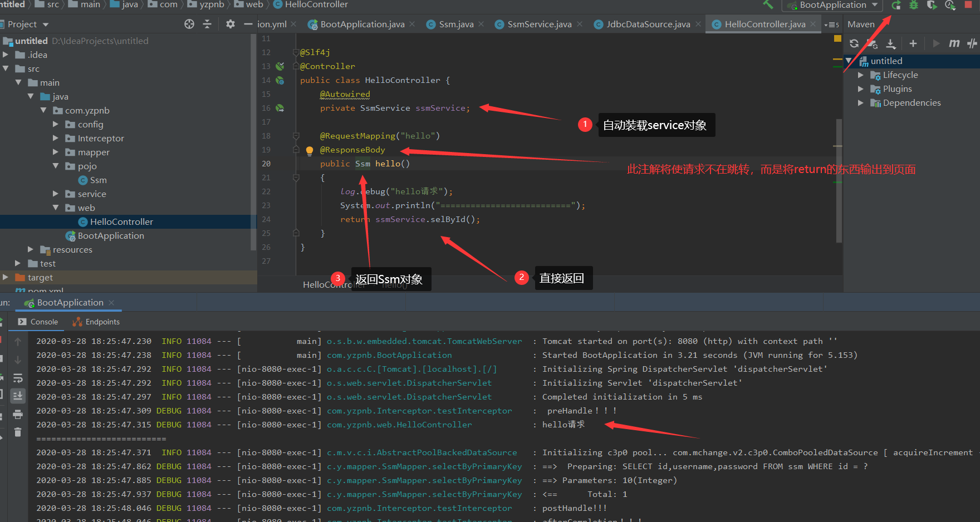The image size is (980, 522).
Task: Collapse the pojo package
Action: tap(55, 166)
